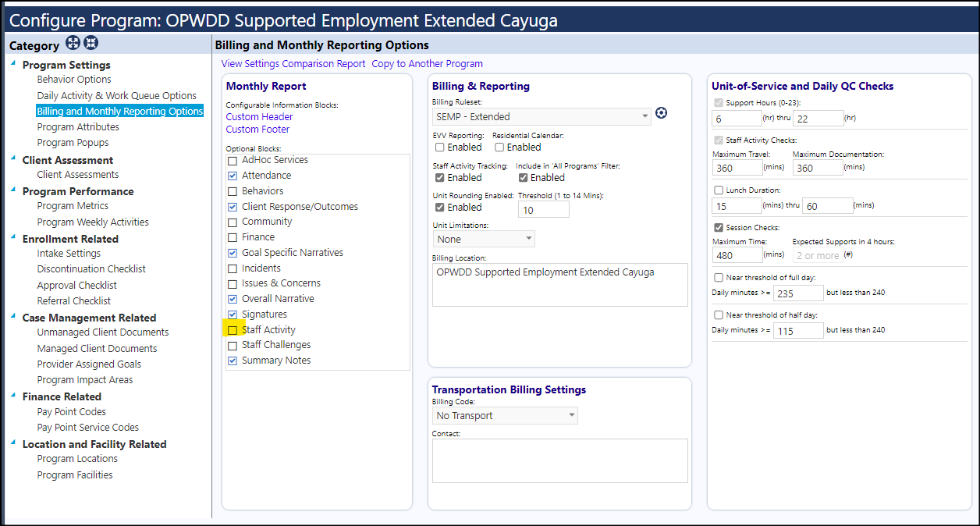Click the transportation Contact text area
The width and height of the screenshot is (980, 526).
560,460
